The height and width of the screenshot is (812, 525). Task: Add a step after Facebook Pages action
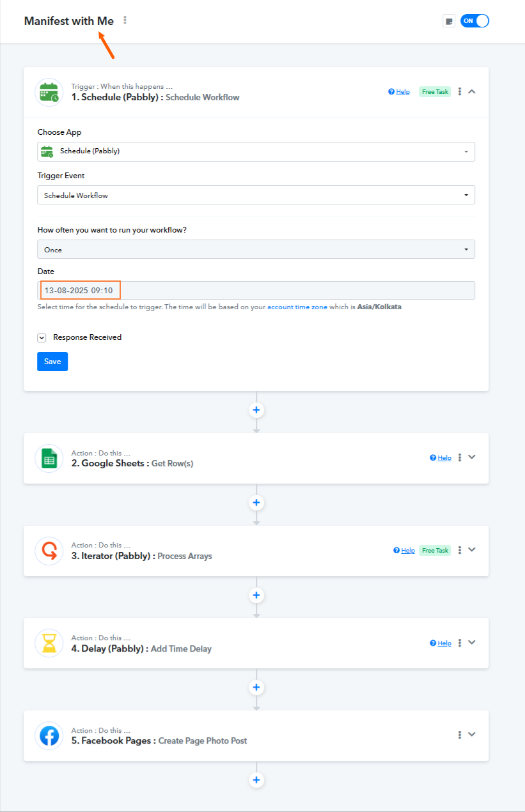256,780
